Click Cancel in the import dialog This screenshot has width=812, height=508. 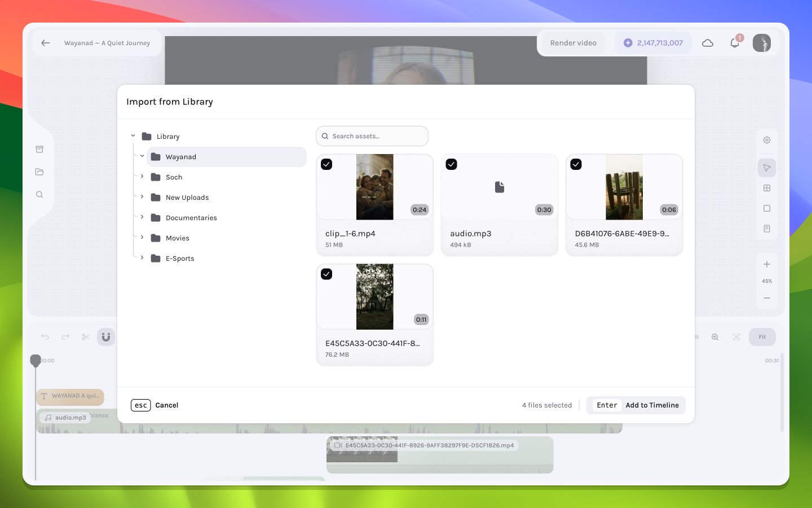tap(155, 405)
